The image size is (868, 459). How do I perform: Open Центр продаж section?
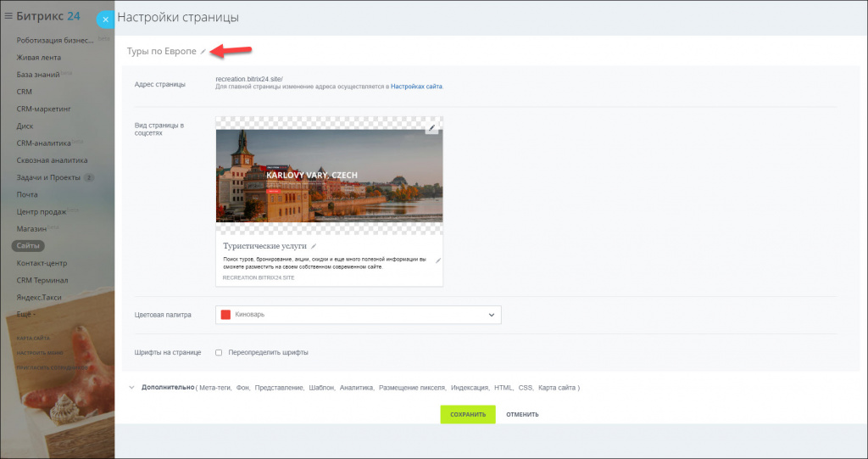(42, 212)
